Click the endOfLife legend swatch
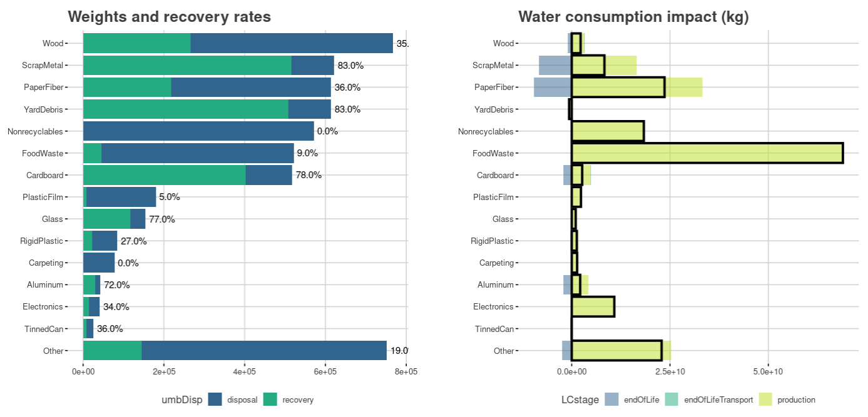868x417 pixels. 611,399
